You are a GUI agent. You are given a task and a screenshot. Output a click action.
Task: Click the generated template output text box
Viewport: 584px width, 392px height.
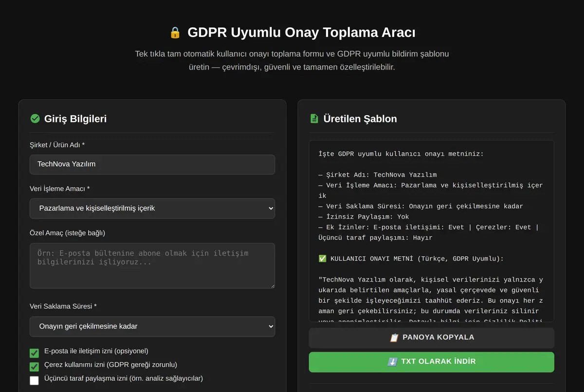pyautogui.click(x=431, y=231)
